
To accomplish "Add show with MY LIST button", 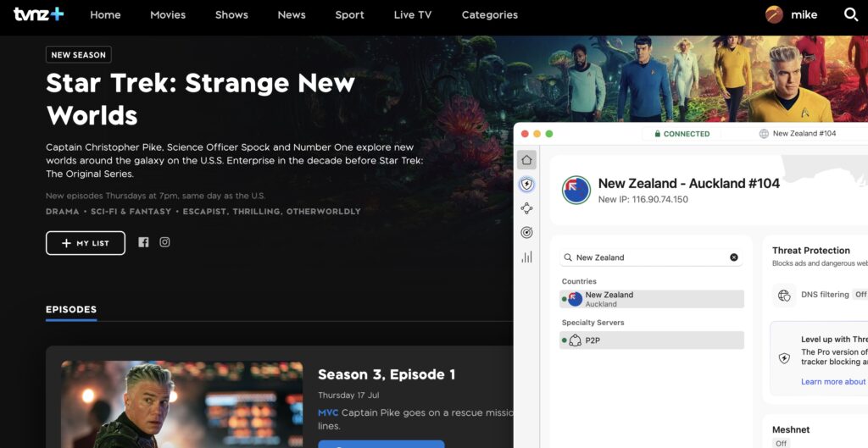I will click(86, 243).
